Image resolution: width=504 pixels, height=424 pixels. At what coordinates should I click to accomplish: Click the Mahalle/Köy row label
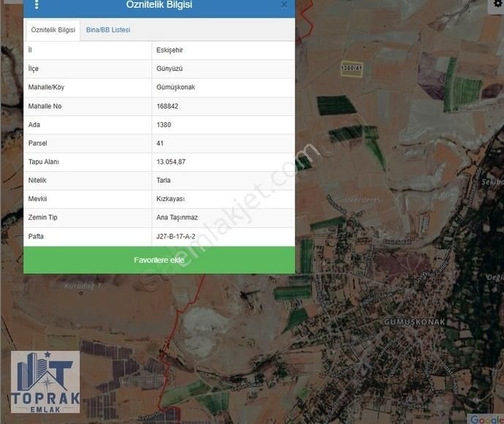pos(46,88)
